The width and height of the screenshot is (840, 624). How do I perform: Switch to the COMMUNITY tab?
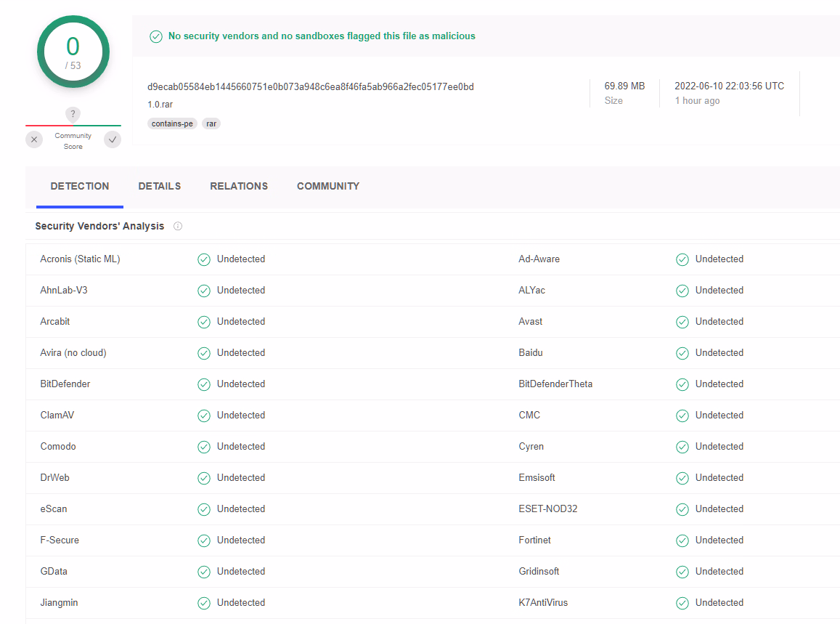click(328, 186)
